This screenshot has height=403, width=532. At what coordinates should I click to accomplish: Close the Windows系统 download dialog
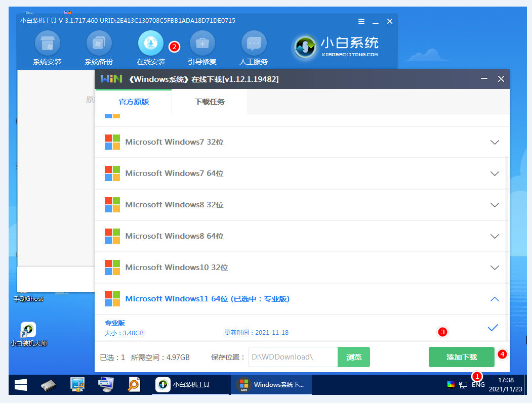click(501, 79)
